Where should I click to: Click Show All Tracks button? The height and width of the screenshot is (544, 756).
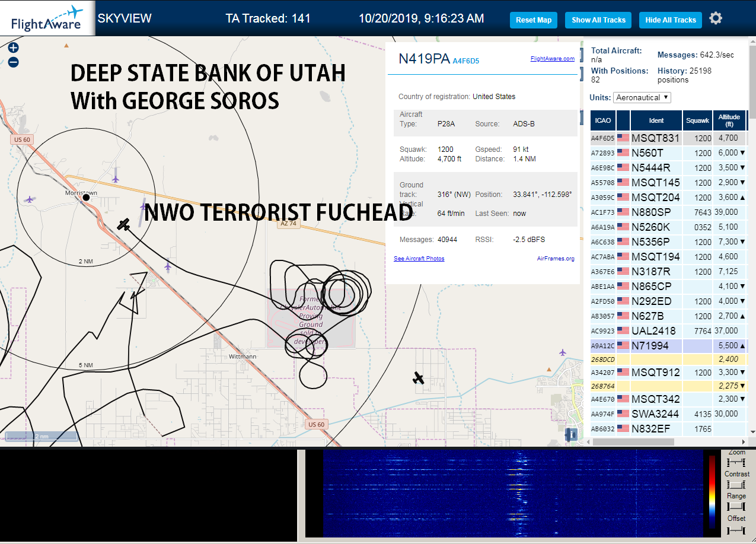(x=598, y=20)
